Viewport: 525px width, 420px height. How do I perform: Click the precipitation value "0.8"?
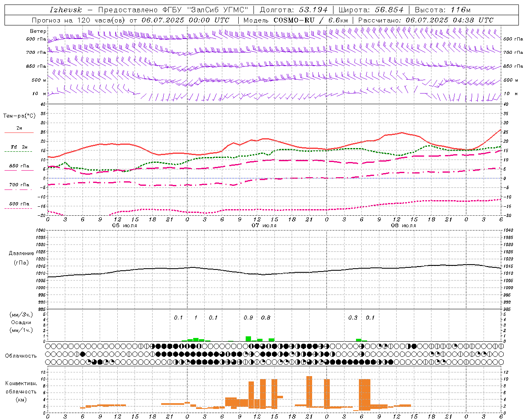point(266,318)
